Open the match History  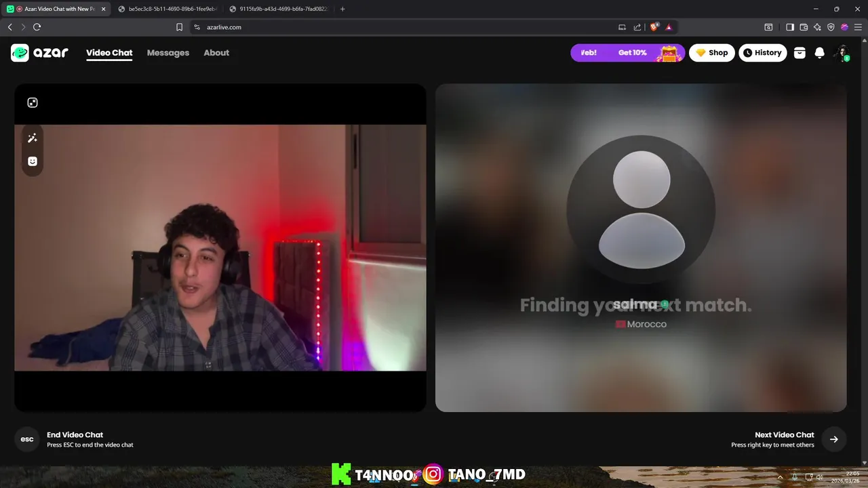[763, 53]
